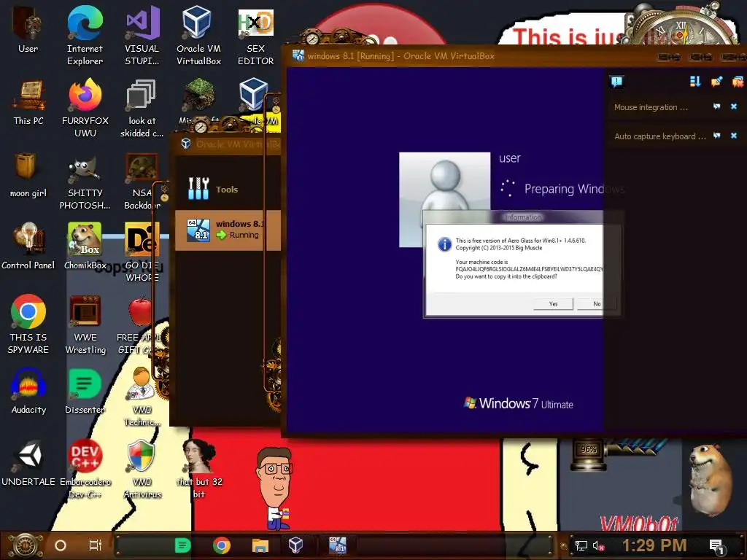Open the 'that but 32 bit' icon

point(199,469)
